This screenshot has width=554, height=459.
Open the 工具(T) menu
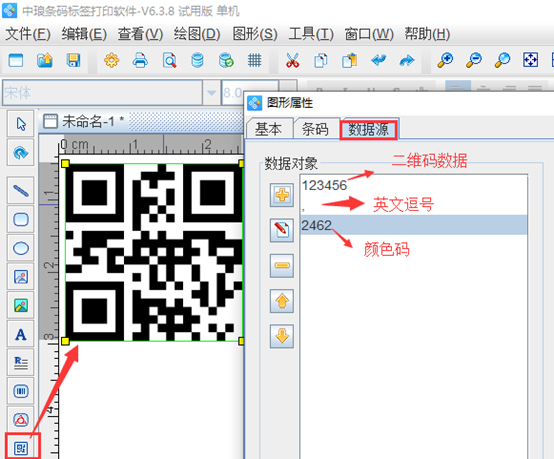click(x=311, y=34)
